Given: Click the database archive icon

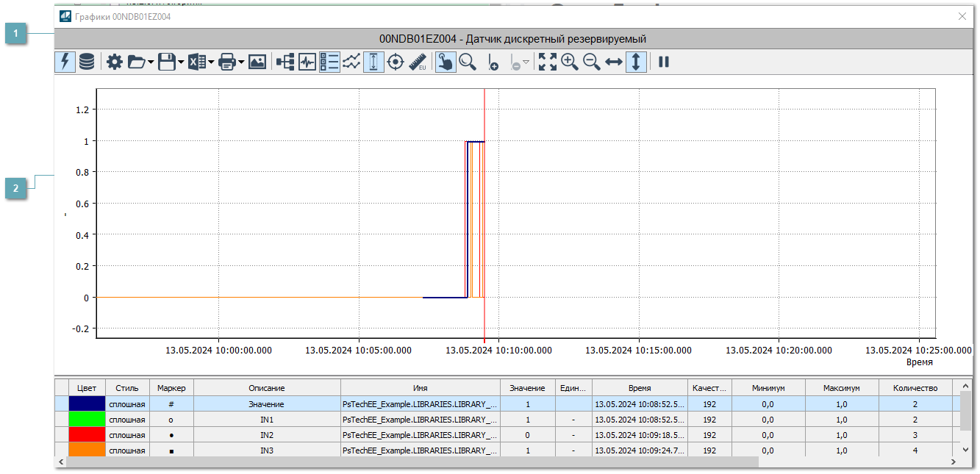Looking at the screenshot, I should tap(87, 62).
